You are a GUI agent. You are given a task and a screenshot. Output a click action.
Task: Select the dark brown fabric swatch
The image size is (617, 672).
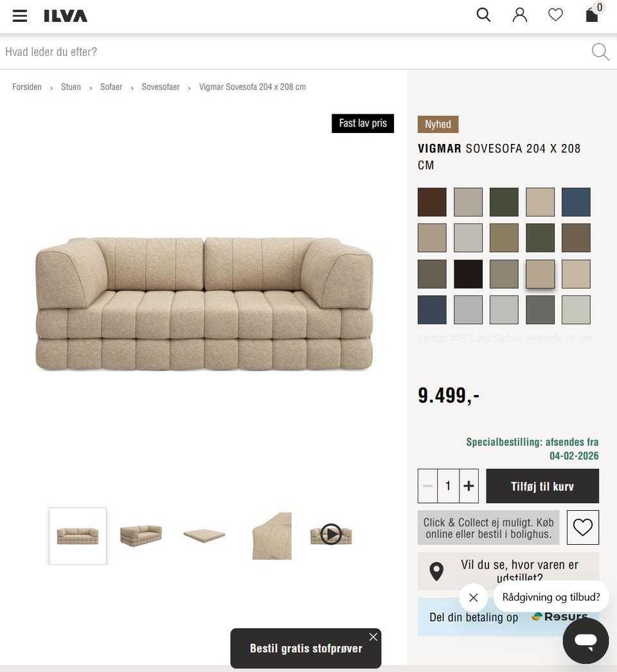click(432, 202)
